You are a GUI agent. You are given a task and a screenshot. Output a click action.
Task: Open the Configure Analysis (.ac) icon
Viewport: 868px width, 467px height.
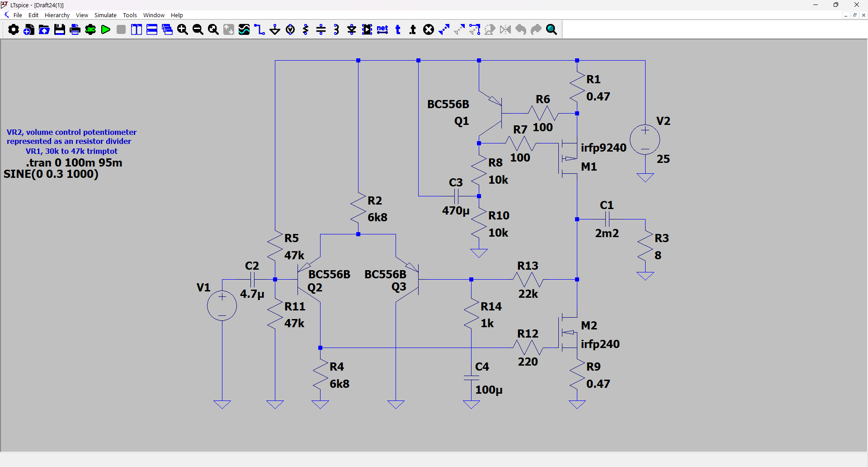coord(90,30)
